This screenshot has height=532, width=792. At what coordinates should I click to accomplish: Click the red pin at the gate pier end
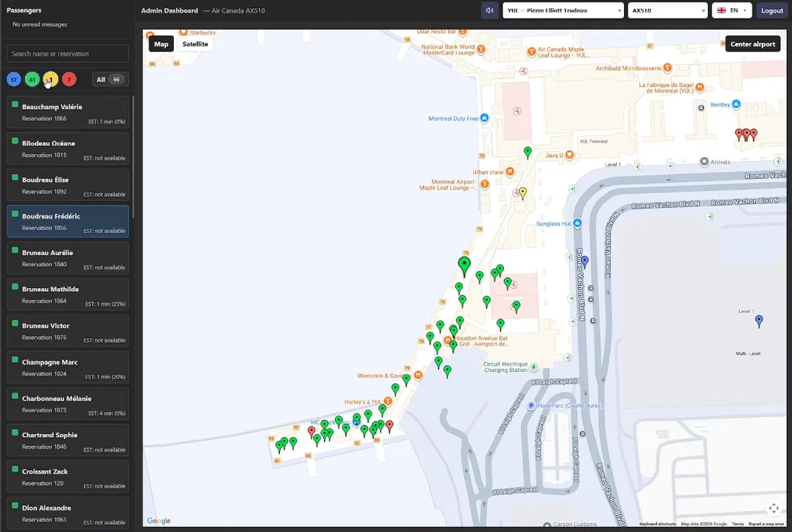390,426
